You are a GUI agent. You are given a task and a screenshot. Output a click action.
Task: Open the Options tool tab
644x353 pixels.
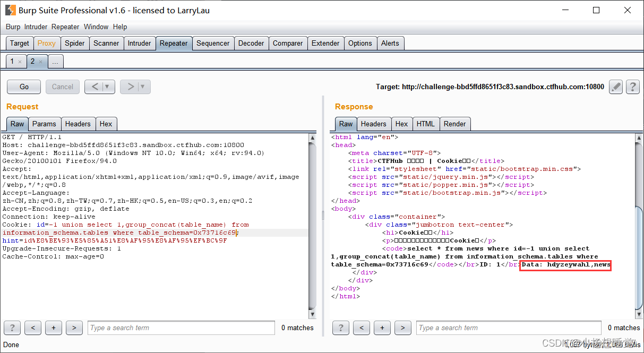(360, 43)
